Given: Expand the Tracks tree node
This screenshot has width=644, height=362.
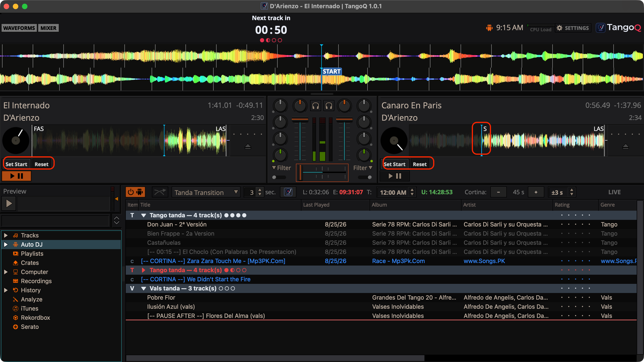Looking at the screenshot, I should [x=6, y=235].
